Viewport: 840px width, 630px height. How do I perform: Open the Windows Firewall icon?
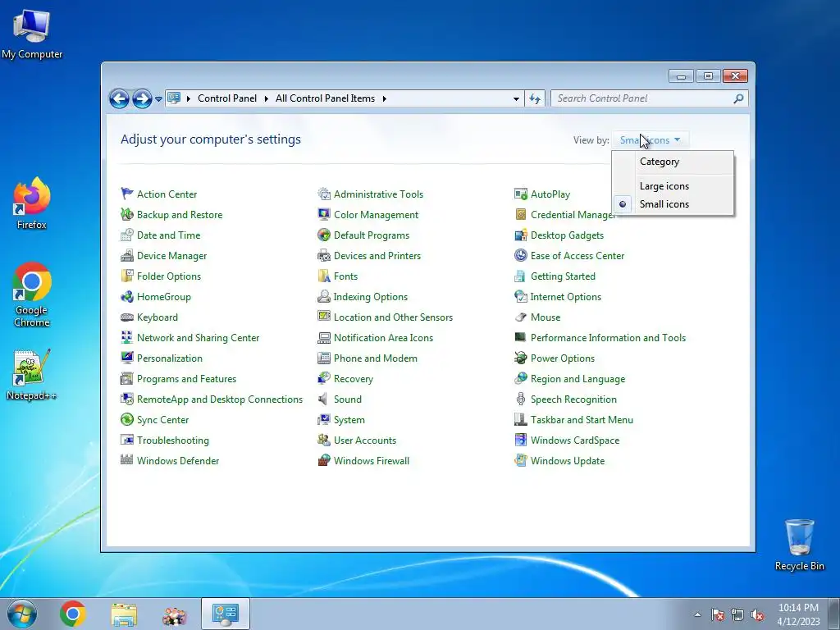click(323, 461)
